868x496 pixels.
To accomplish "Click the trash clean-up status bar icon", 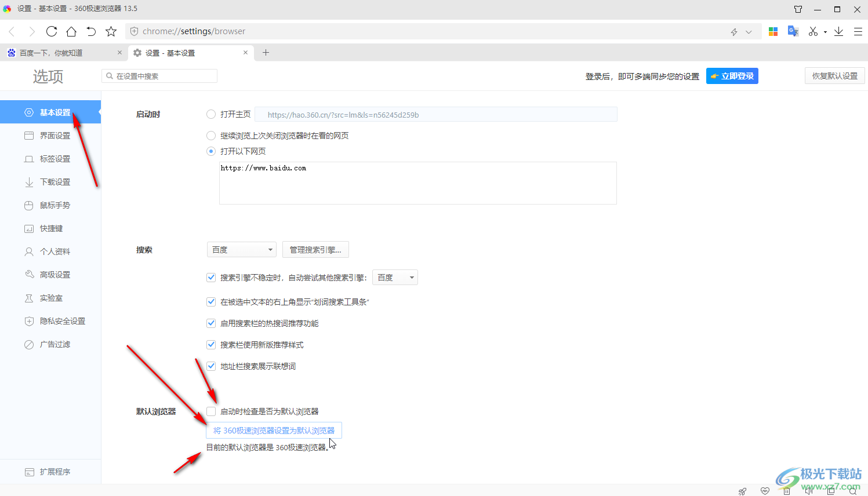I will click(787, 491).
